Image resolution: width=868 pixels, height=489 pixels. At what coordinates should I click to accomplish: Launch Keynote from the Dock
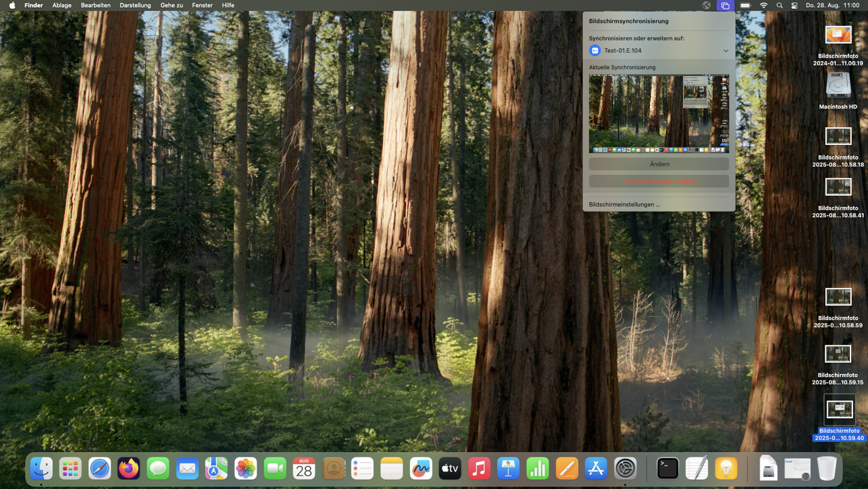point(508,468)
